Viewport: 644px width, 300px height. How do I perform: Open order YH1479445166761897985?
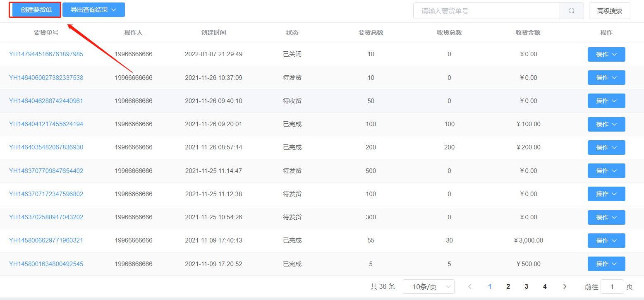pyautogui.click(x=46, y=54)
